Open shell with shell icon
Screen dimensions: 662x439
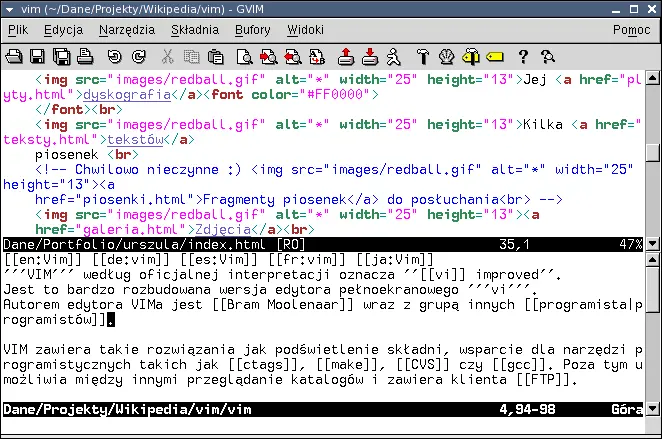click(x=447, y=56)
